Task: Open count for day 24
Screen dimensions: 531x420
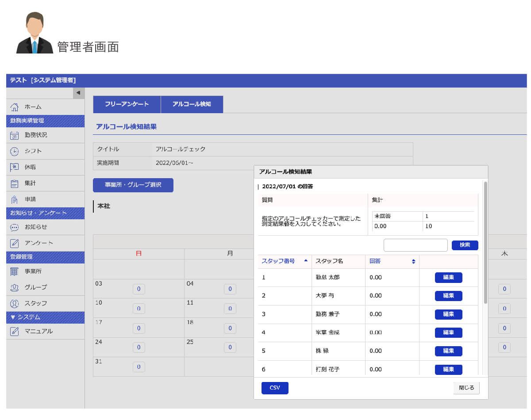Action: pyautogui.click(x=139, y=347)
